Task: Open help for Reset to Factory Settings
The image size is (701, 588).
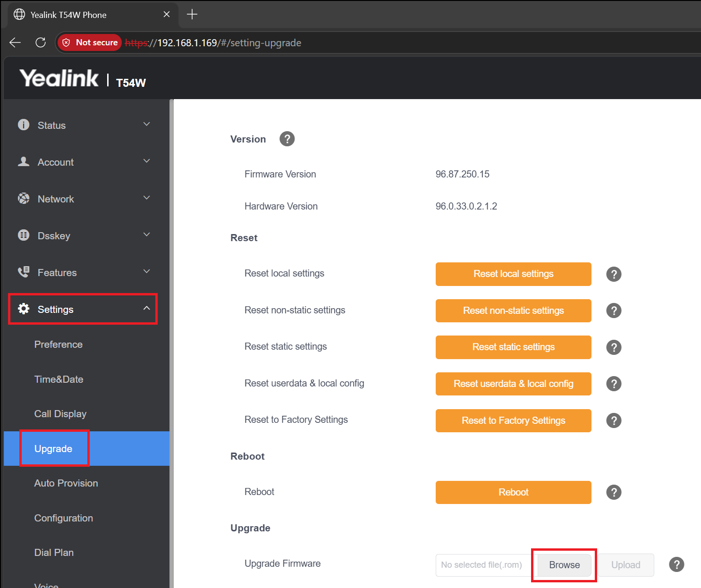Action: pos(614,420)
